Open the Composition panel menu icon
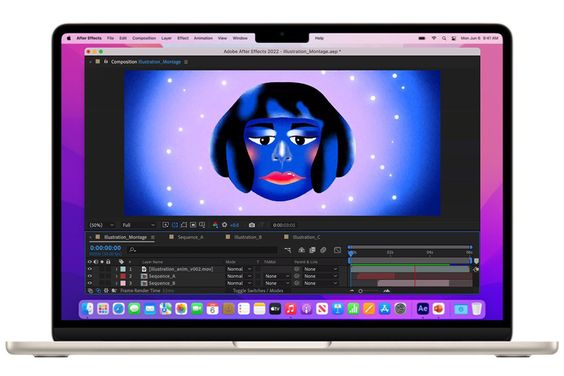564x376 pixels. [186, 62]
